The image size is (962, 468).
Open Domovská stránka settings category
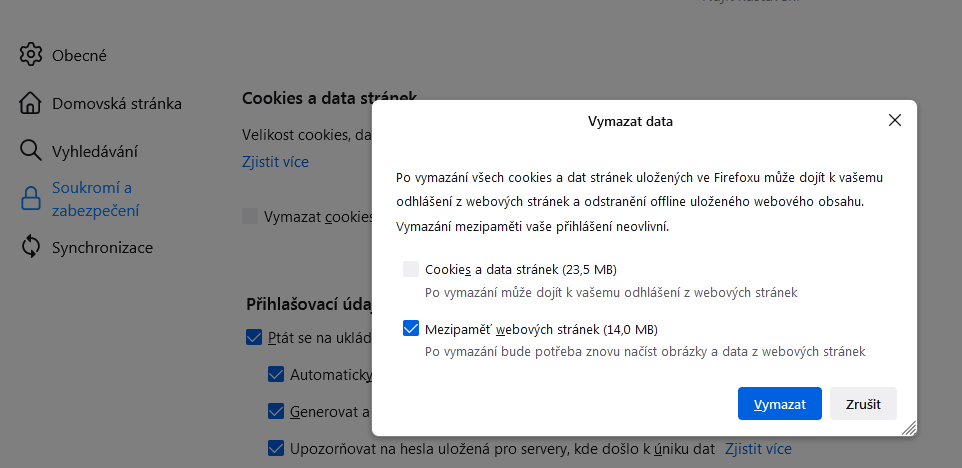pos(117,103)
